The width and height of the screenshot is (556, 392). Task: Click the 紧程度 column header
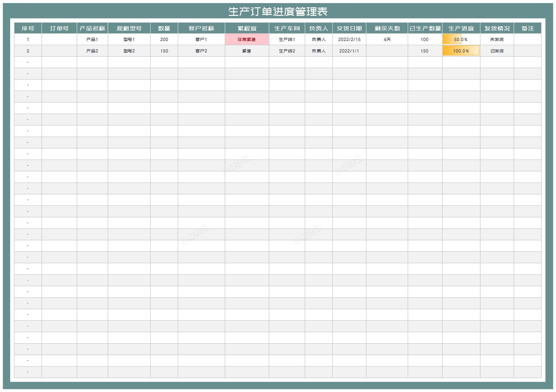point(247,28)
